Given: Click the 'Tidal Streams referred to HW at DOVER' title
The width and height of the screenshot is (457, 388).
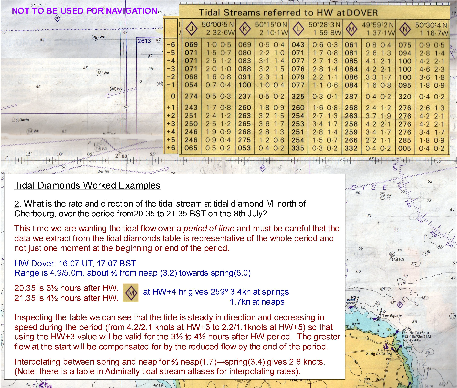Looking at the screenshot, I should pyautogui.click(x=288, y=13).
